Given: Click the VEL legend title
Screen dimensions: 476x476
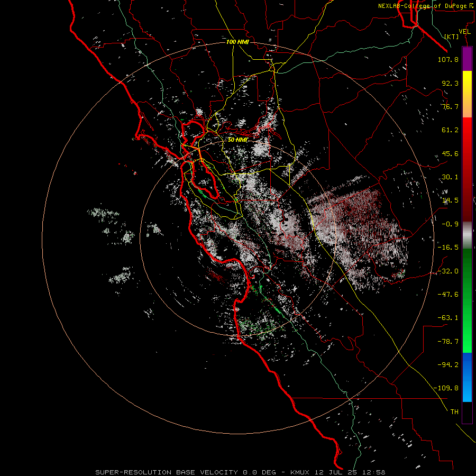Looking at the screenshot, I should [x=464, y=32].
